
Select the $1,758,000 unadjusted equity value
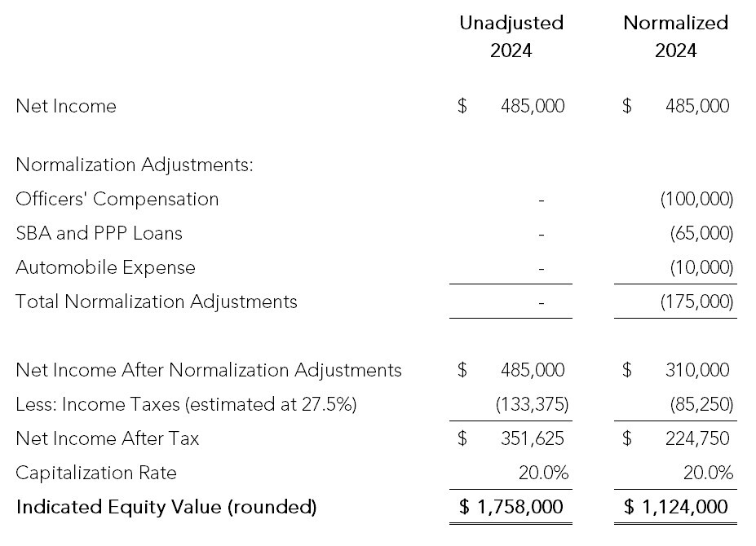511,507
